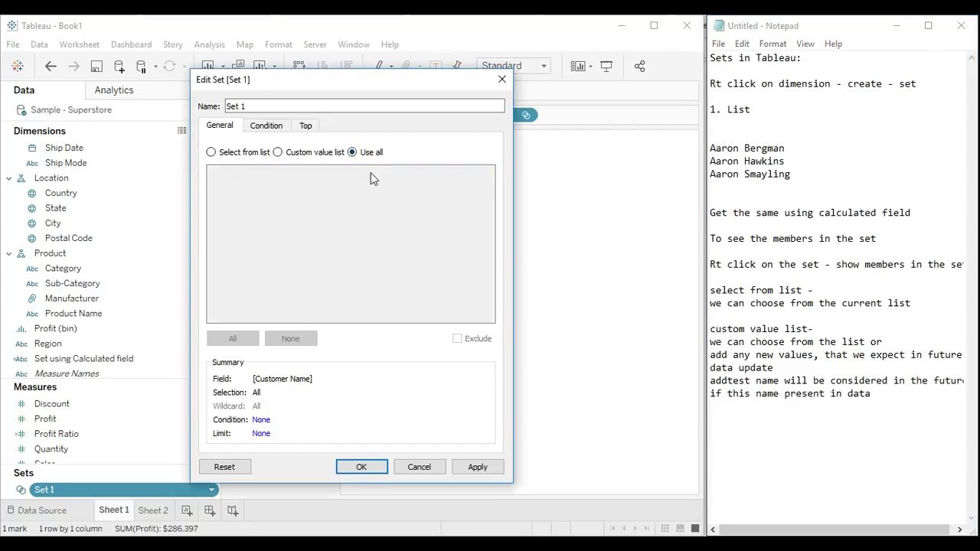Screen dimensions: 980x551
Task: Click the Presentation Mode monitor icon
Action: (606, 66)
